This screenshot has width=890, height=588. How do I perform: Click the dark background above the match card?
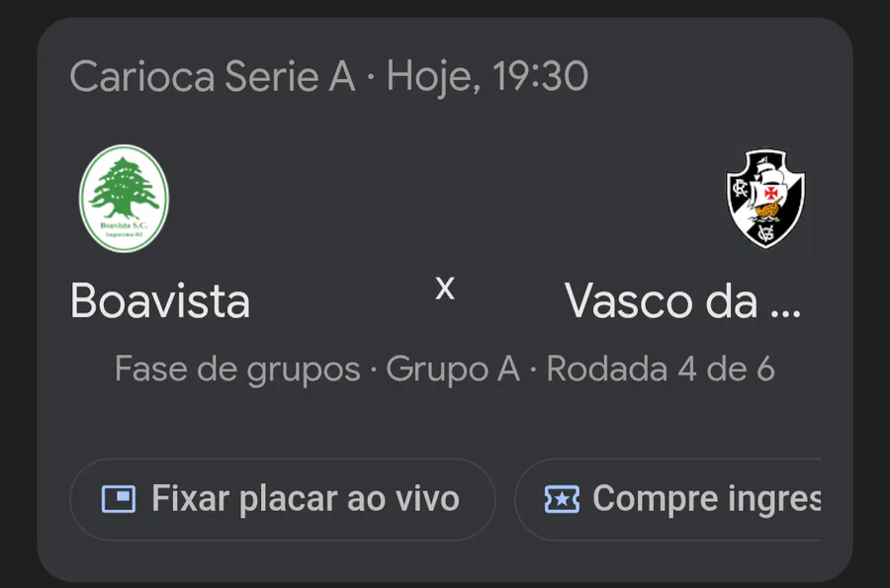coord(445,8)
